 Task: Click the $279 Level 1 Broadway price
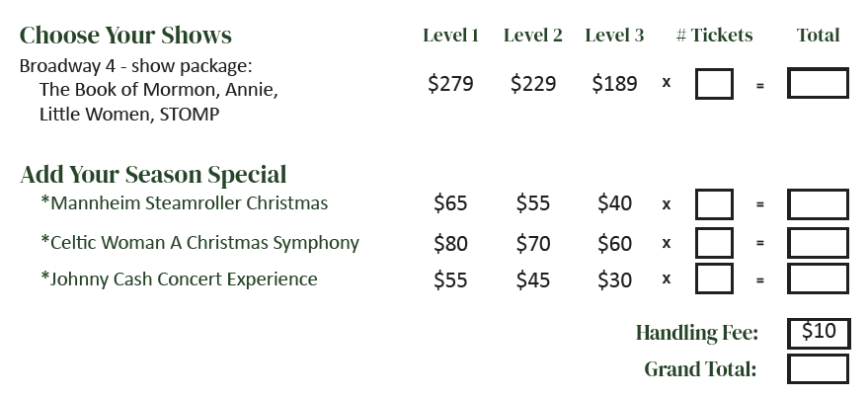coord(450,84)
